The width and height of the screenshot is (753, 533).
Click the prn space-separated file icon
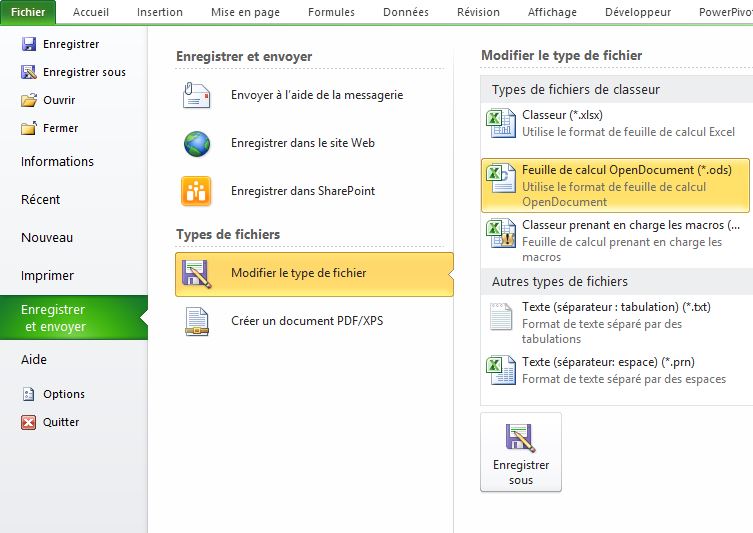pyautogui.click(x=501, y=371)
